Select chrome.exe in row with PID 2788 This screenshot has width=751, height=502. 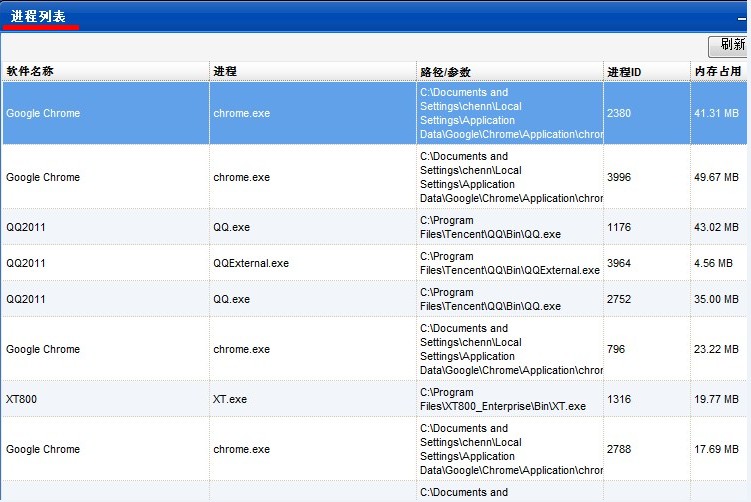[241, 449]
